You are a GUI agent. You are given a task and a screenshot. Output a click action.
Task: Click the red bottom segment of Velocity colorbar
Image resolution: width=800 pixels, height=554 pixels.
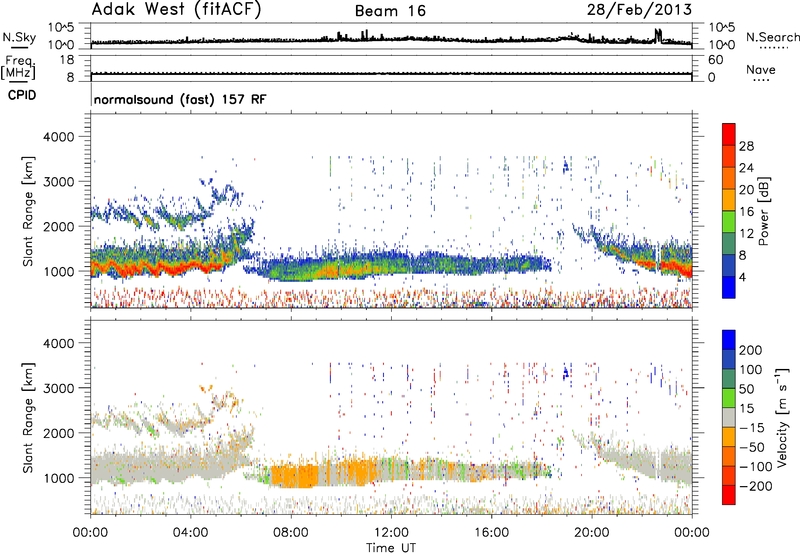click(x=729, y=495)
